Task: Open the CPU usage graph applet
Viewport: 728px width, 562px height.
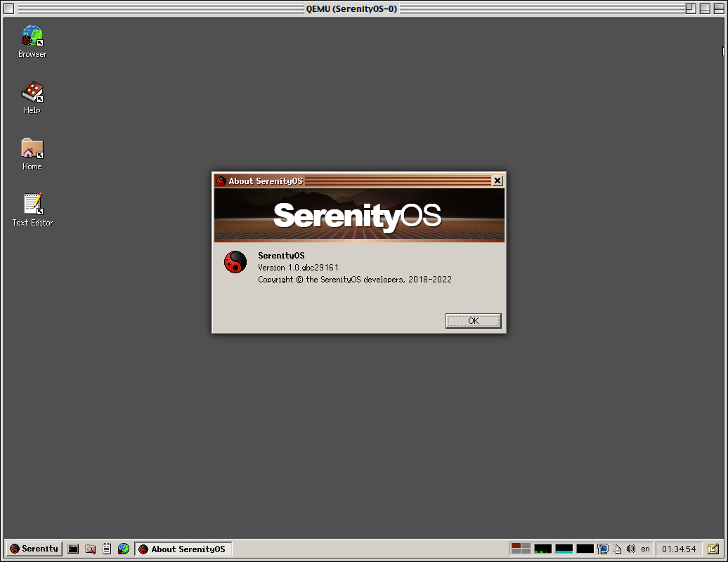Action: pos(542,549)
